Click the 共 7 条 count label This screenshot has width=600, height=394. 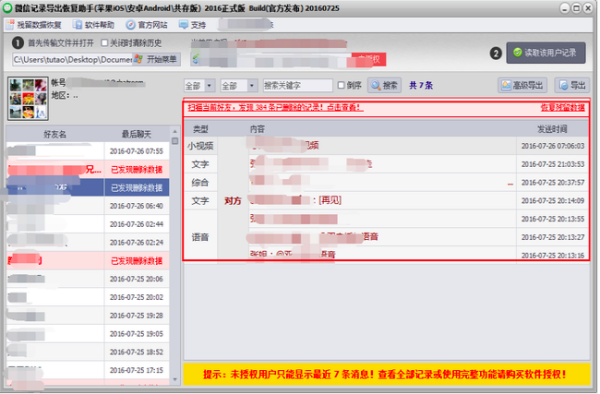pos(421,85)
